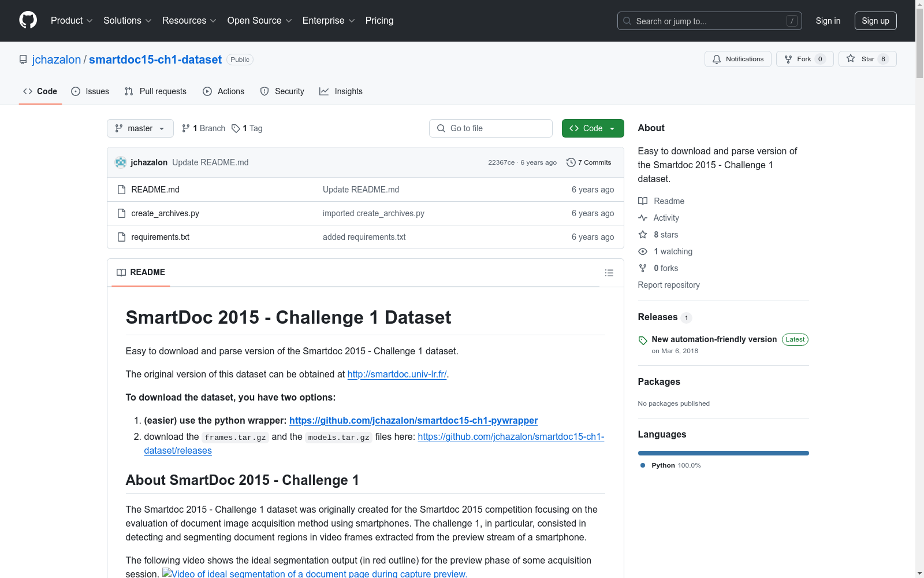Image resolution: width=924 pixels, height=578 pixels.
Task: Click the create_archives.py file icon
Action: [x=121, y=213]
